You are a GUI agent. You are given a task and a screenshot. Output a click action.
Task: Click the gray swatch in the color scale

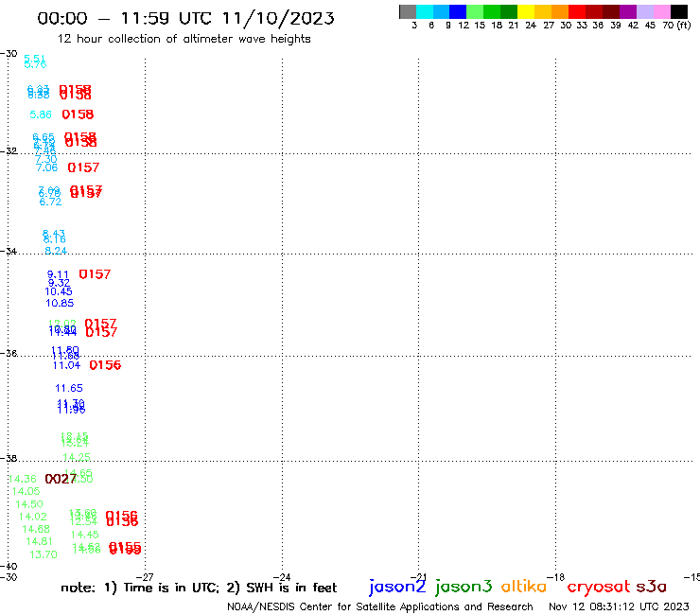pos(408,11)
